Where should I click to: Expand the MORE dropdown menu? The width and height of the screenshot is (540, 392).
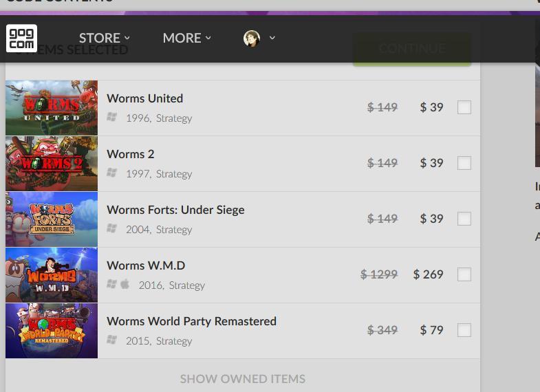click(186, 38)
